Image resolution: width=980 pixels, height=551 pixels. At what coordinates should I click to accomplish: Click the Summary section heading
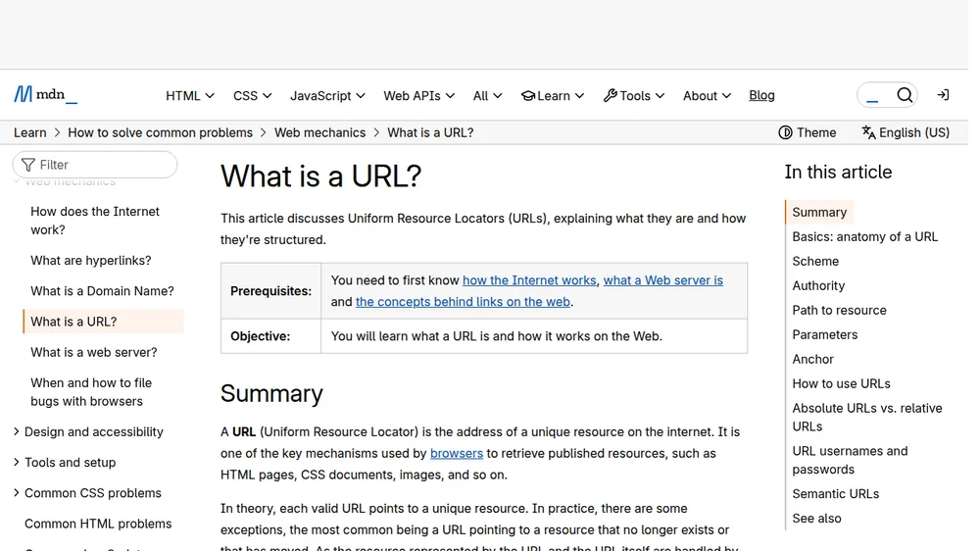coord(271,393)
